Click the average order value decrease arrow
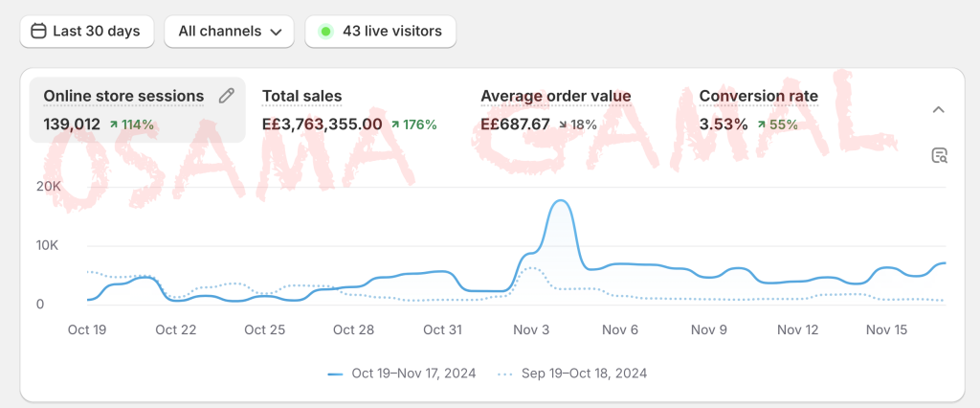The width and height of the screenshot is (980, 408). tap(562, 125)
